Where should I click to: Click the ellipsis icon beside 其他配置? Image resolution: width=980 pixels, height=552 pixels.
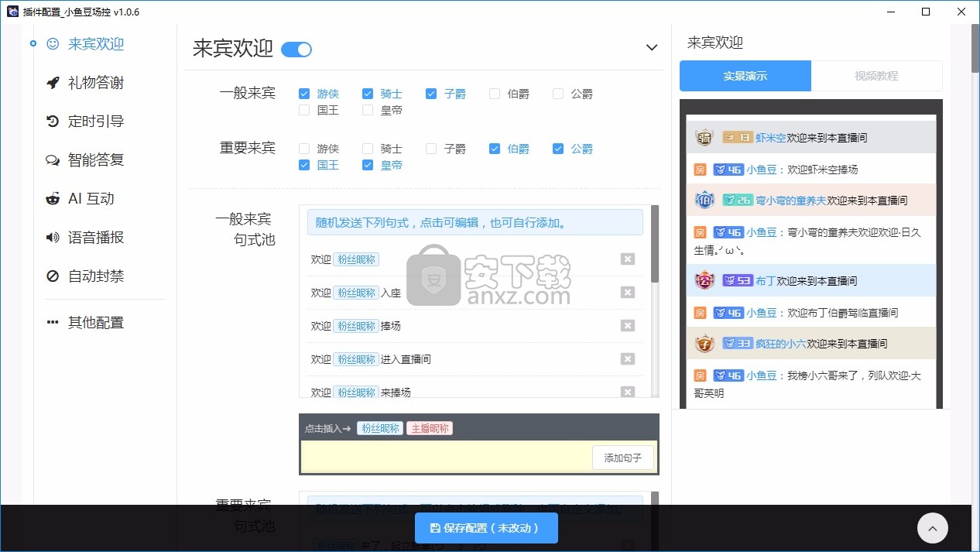point(53,322)
